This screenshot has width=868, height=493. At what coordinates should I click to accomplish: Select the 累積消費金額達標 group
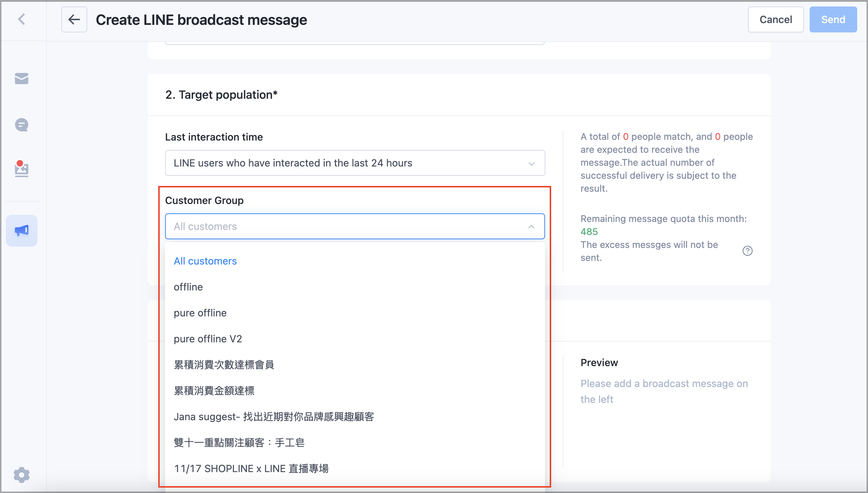(355, 391)
